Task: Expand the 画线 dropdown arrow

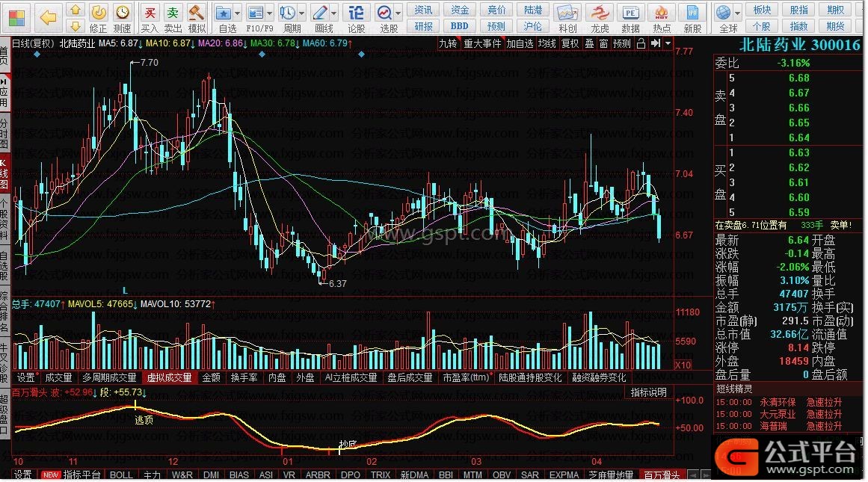Action: (x=333, y=13)
